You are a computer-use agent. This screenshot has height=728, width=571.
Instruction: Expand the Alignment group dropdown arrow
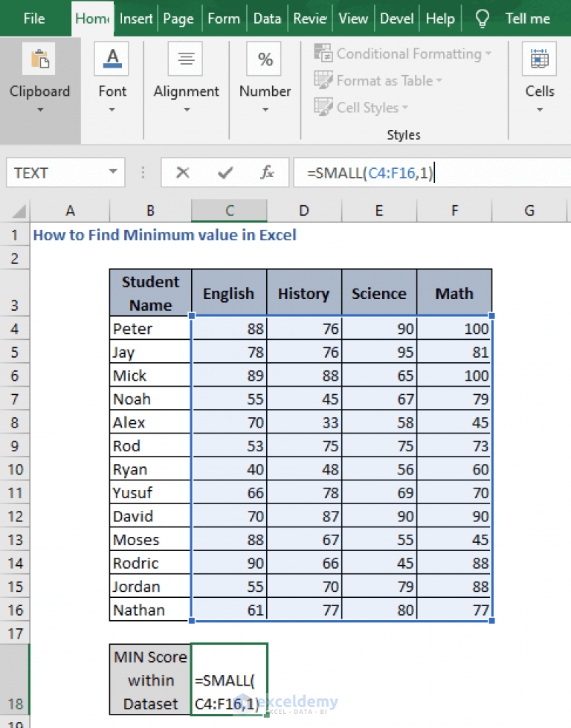[187, 110]
